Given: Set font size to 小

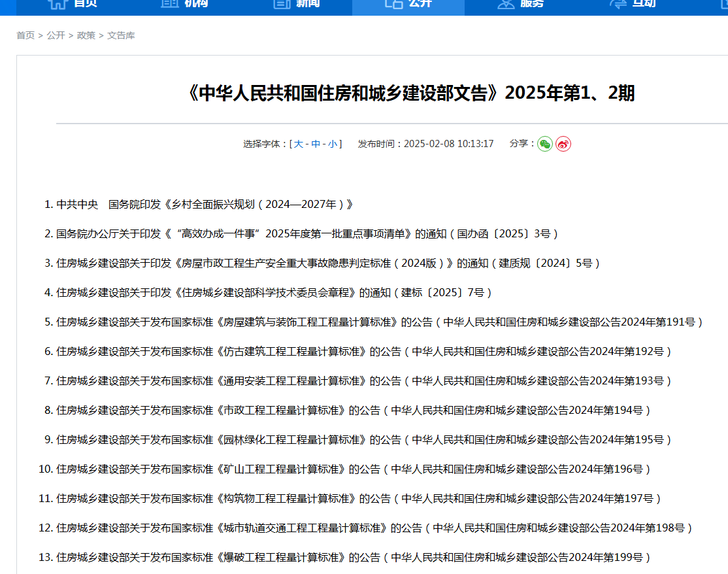Looking at the screenshot, I should click(x=333, y=144).
